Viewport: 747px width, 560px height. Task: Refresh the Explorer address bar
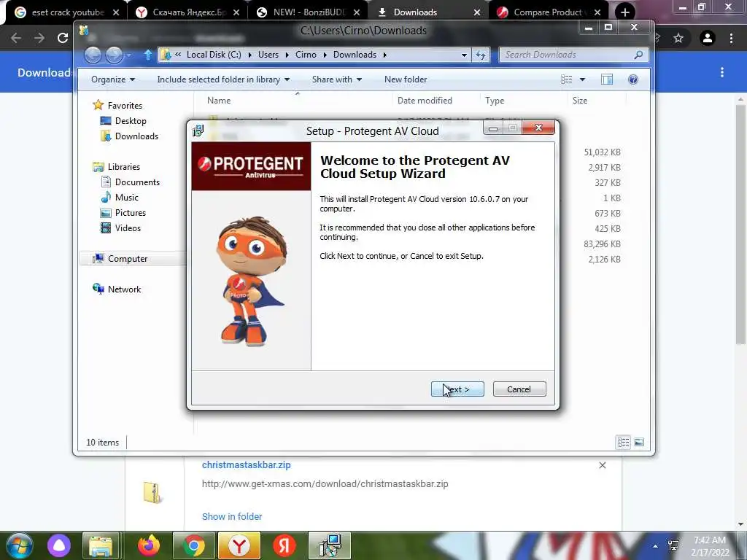pyautogui.click(x=481, y=55)
